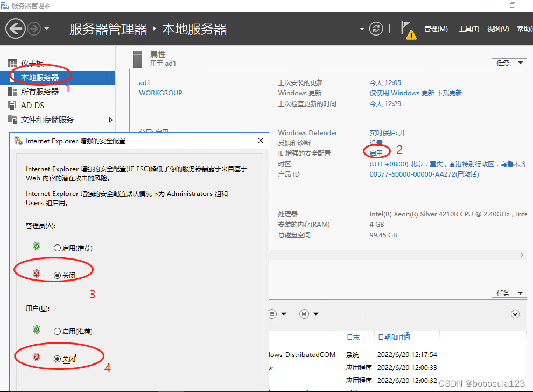The height and width of the screenshot is (392, 533).
Task: Click the 服务器管理器 breadcrumb title
Action: tap(108, 29)
